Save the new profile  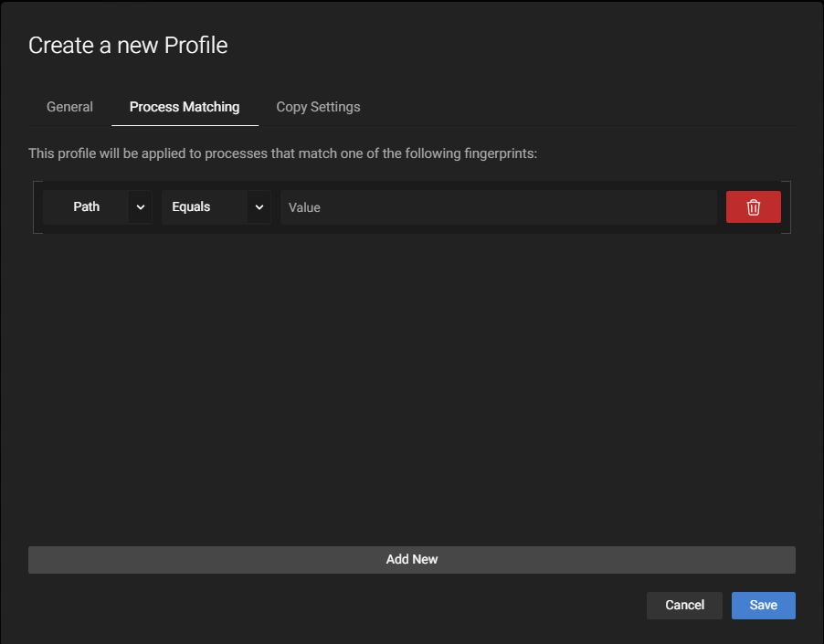point(763,605)
